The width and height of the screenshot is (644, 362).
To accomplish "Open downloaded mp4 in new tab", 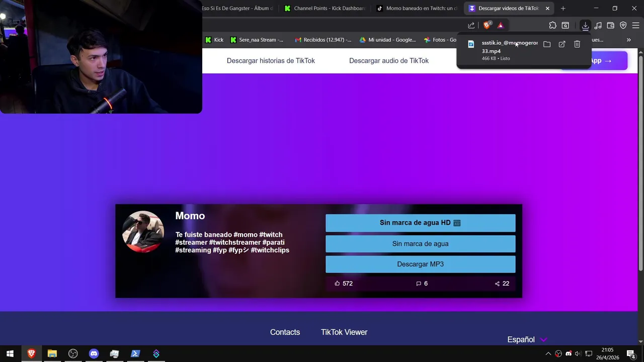I will [562, 44].
